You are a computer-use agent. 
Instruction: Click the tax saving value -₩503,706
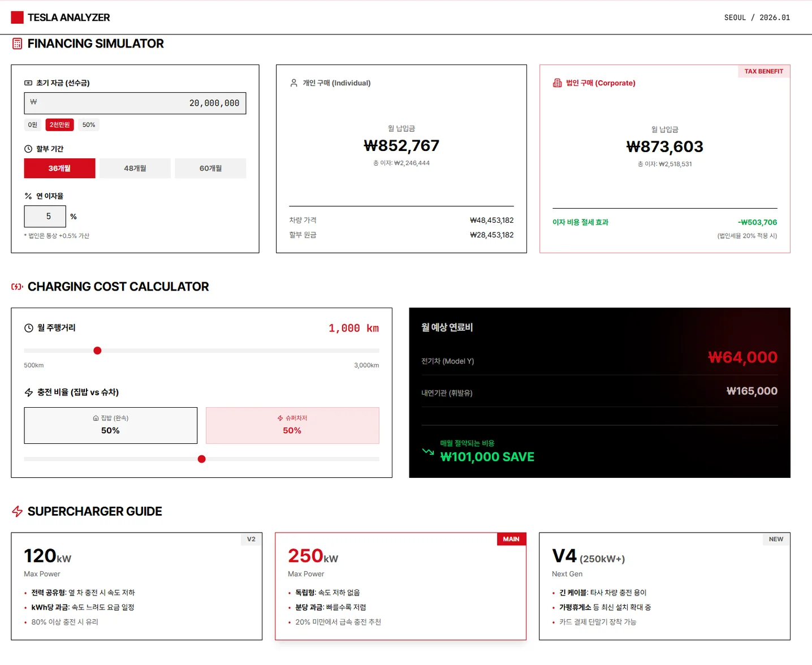pos(757,223)
